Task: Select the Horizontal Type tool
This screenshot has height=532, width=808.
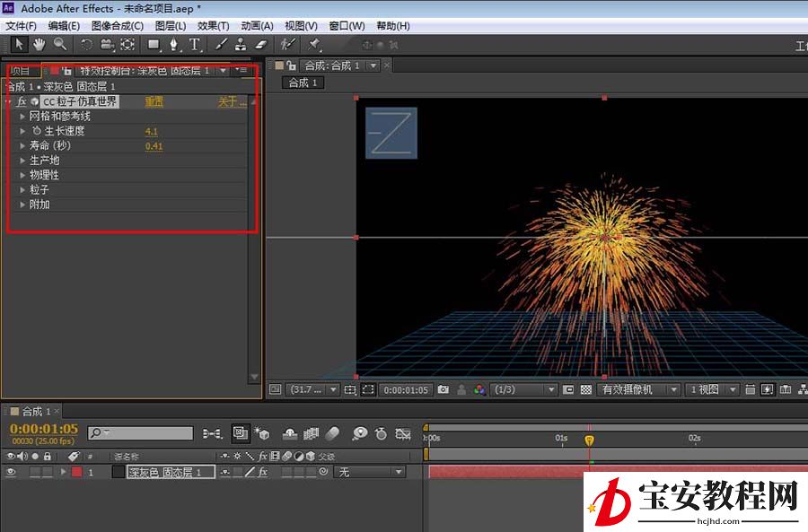Action: point(194,45)
